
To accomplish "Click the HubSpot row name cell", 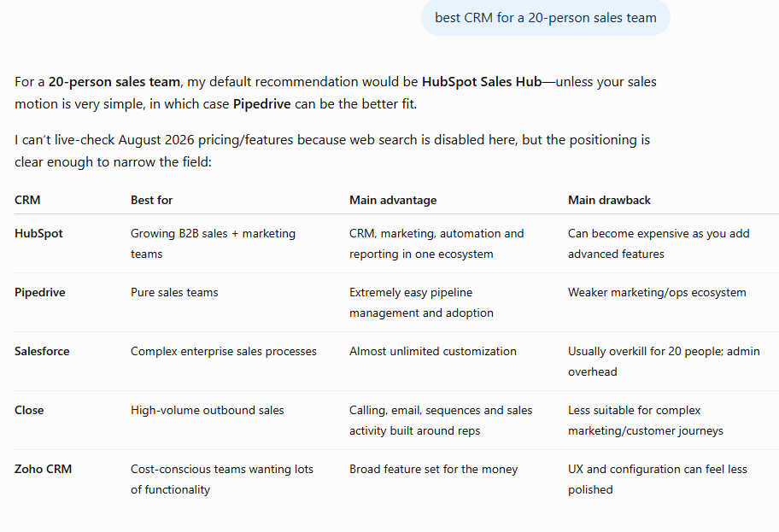I will (38, 233).
